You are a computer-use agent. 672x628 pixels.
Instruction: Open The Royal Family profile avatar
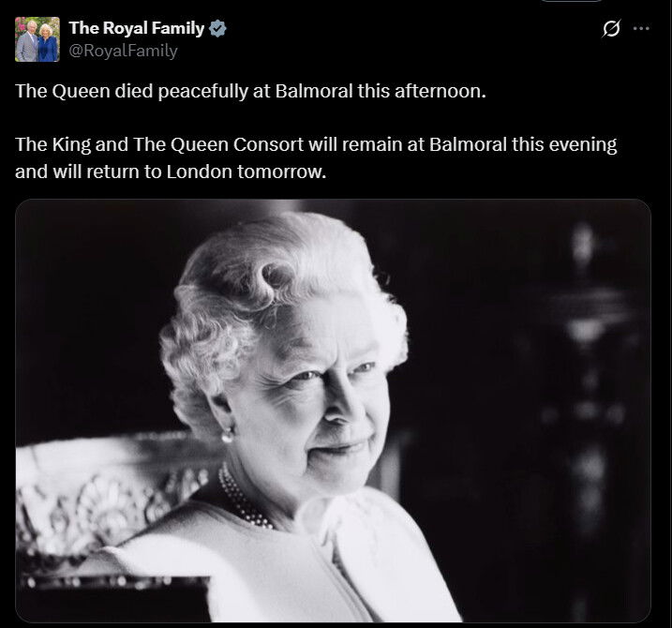tap(37, 39)
